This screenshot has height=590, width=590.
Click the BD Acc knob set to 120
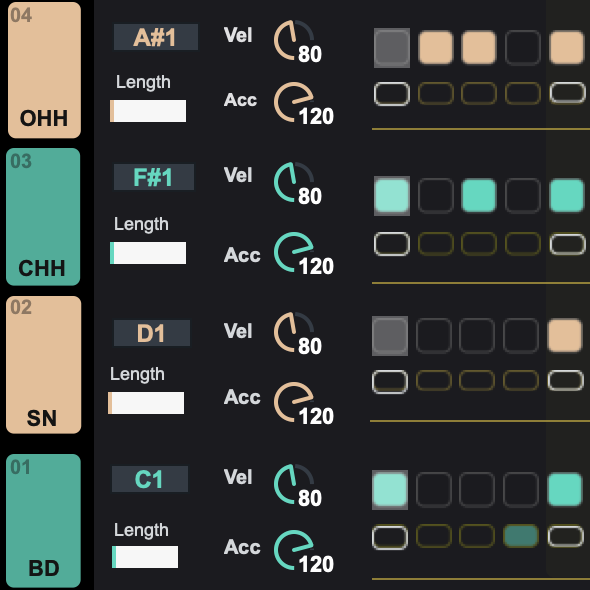(x=294, y=550)
